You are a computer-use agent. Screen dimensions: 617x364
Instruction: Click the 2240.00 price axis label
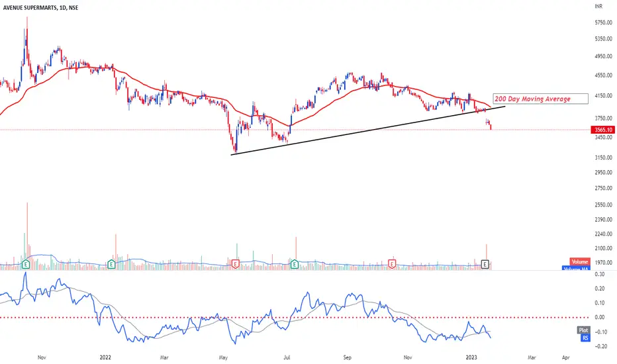click(604, 234)
